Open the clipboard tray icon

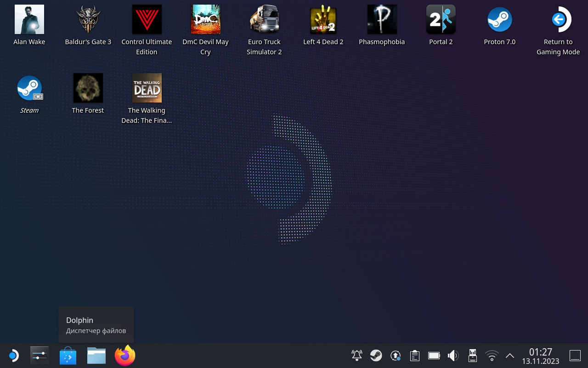[x=415, y=355]
